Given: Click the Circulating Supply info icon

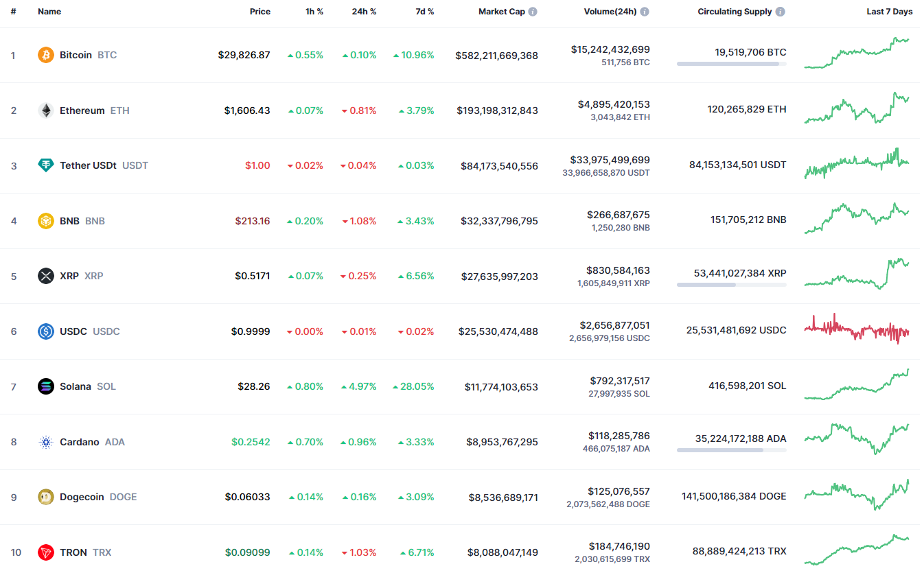Looking at the screenshot, I should (781, 12).
